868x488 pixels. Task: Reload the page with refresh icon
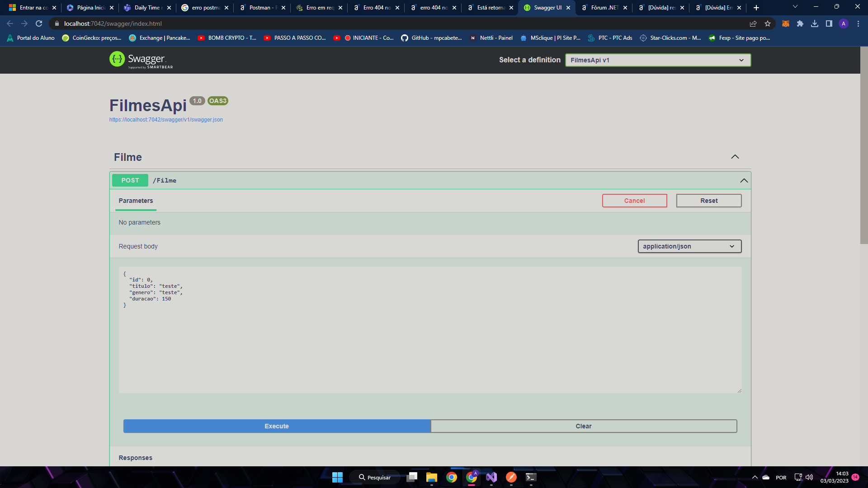tap(39, 23)
